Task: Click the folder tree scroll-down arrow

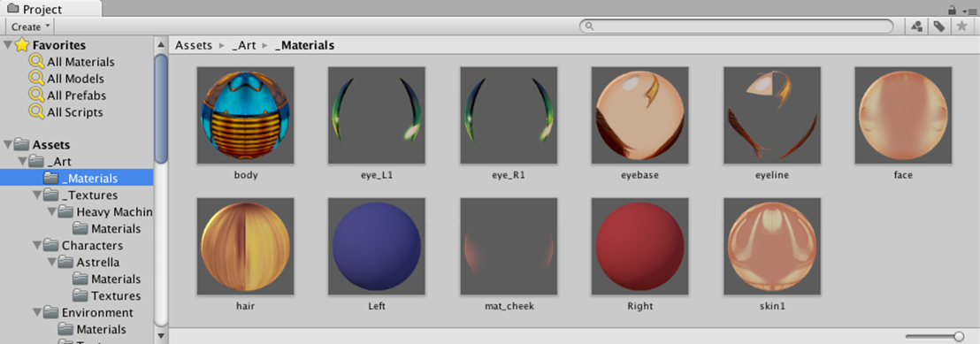Action: coord(161,336)
